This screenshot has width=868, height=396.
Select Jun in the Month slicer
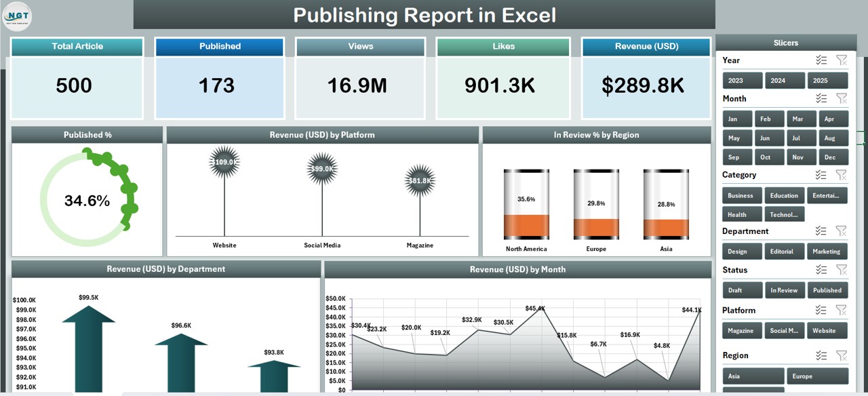tap(769, 138)
